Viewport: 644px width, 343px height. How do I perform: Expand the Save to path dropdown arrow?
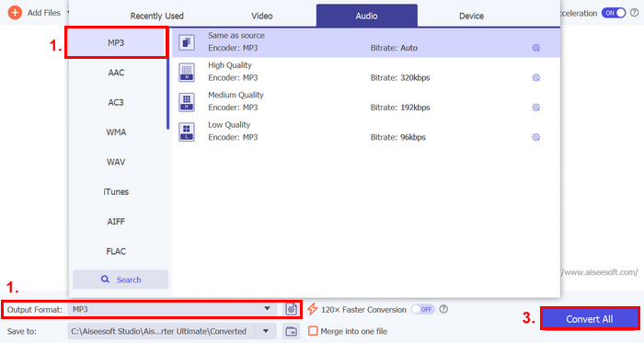click(x=266, y=331)
